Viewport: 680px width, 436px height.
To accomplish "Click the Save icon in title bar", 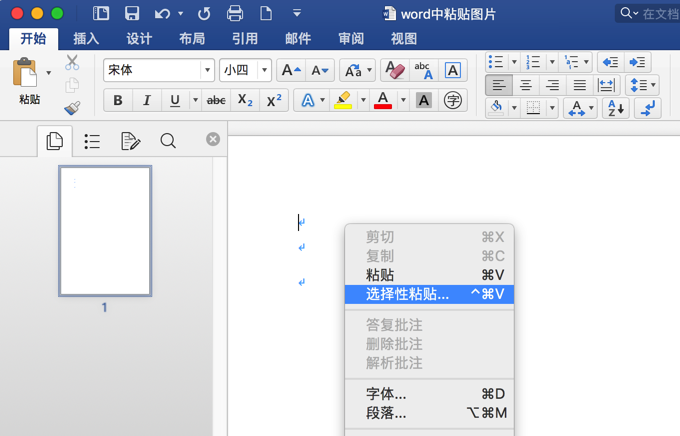I will 132,13.
